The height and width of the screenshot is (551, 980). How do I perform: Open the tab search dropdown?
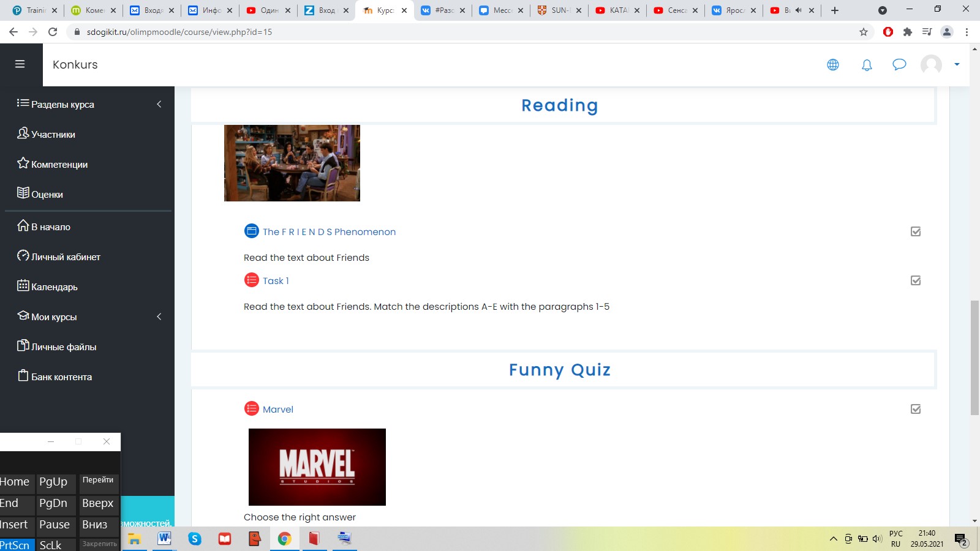[x=883, y=10]
